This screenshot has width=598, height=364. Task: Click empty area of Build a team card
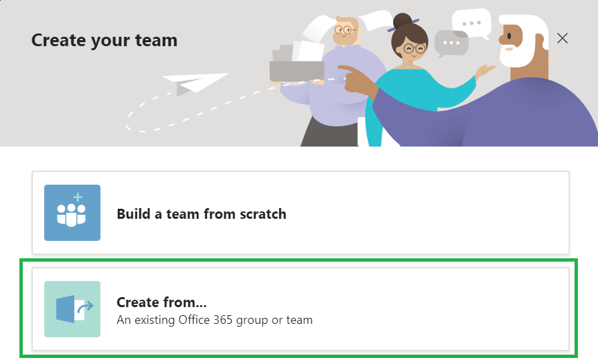pyautogui.click(x=427, y=213)
